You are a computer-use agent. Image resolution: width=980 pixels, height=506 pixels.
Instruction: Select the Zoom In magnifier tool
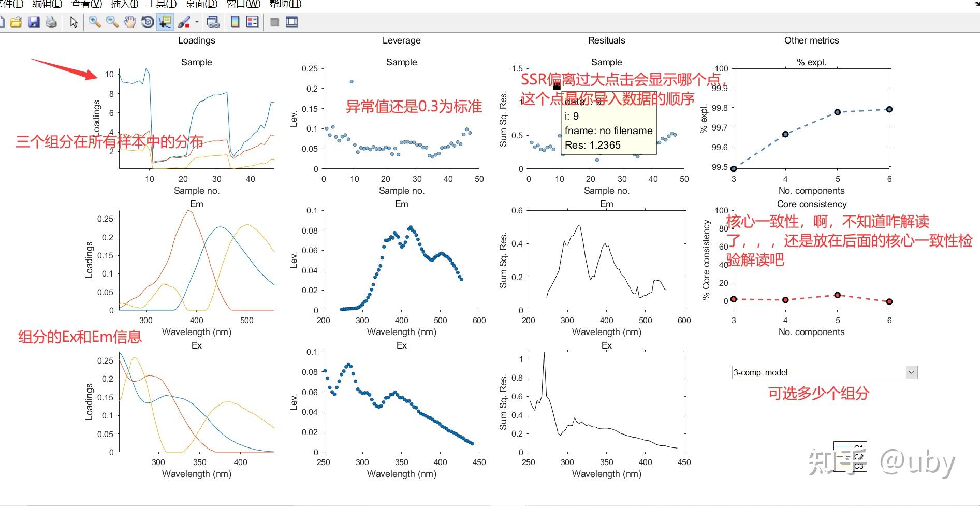pos(94,22)
